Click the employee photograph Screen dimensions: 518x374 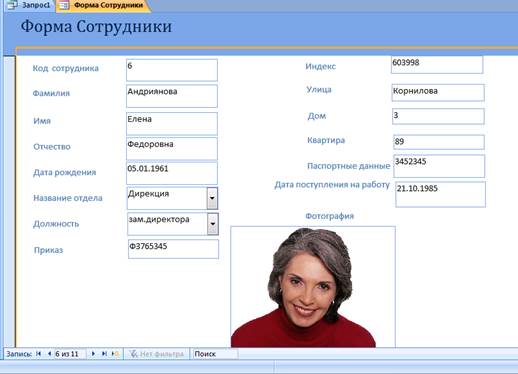coord(313,287)
